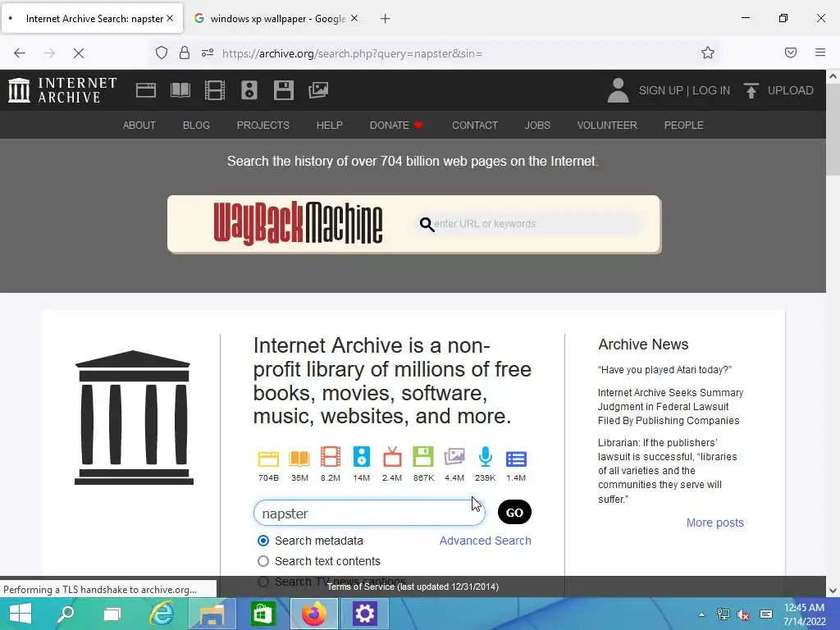Open the BLOG menu item

[196, 125]
